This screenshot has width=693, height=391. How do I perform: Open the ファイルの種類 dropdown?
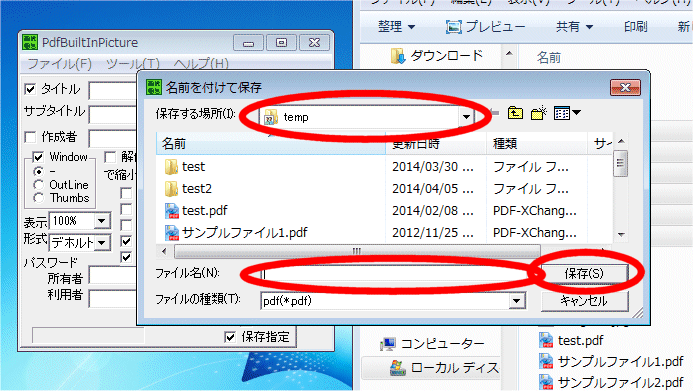[516, 301]
